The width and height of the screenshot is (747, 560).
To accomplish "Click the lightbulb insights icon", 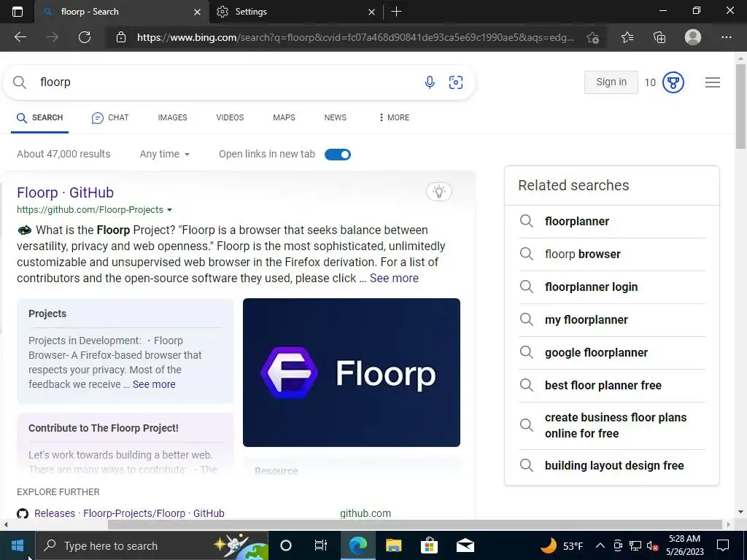I will click(438, 192).
